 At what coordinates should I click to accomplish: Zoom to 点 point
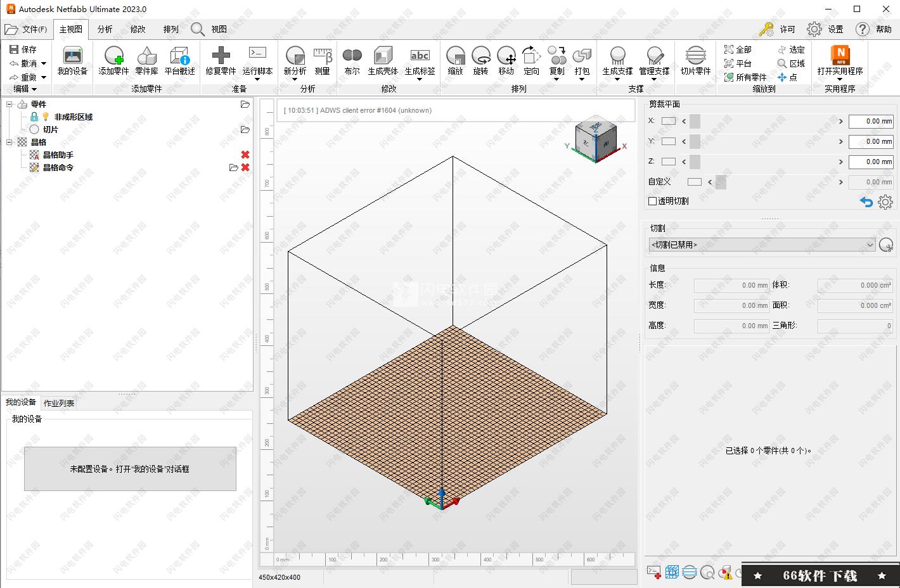[787, 77]
